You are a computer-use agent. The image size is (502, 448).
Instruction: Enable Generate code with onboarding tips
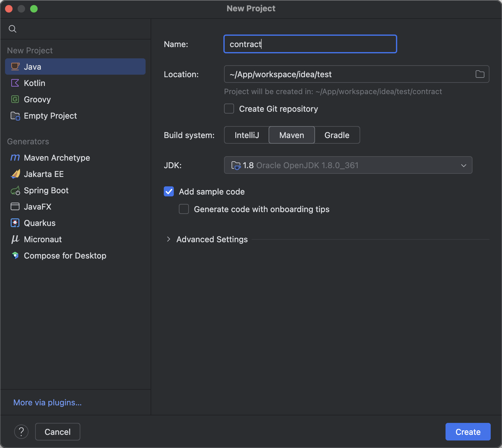(184, 209)
